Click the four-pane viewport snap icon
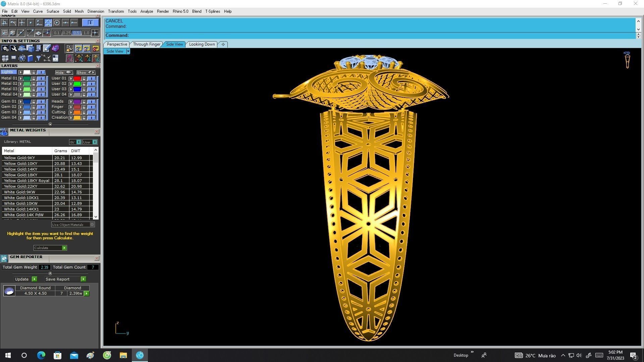This screenshot has height=362, width=644. tap(5, 33)
